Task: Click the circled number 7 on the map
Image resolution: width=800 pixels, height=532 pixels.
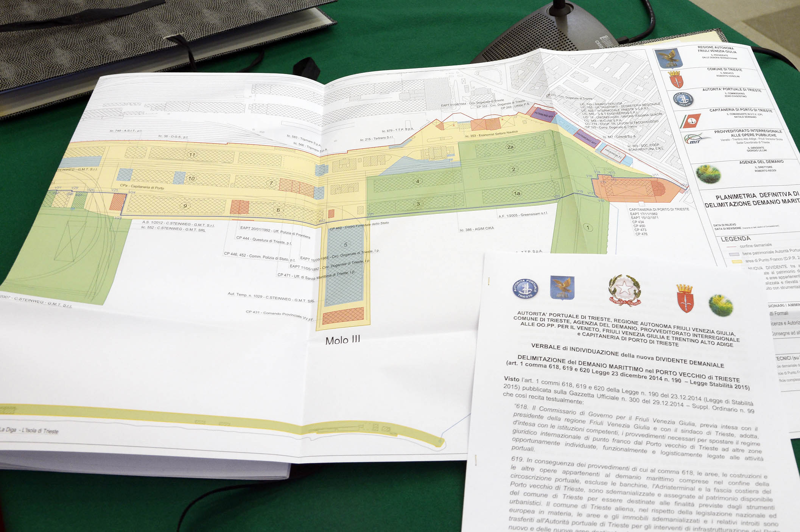Action: tap(271, 183)
